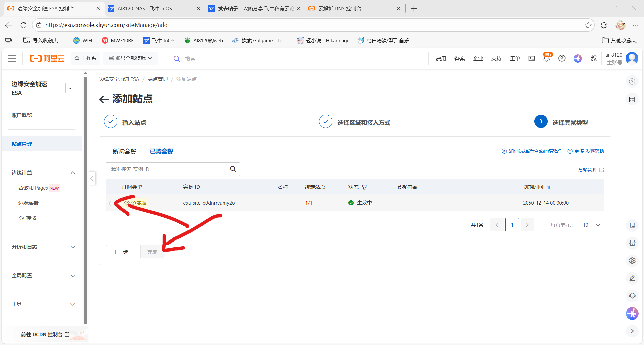Switch to the 已购套餐 tab

coord(161,151)
